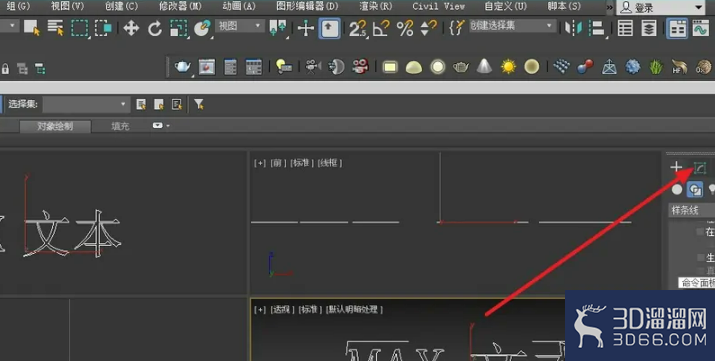Viewport: 715px width, 361px height.
Task: Toggle 2.5D Snaps button
Action: 358,28
